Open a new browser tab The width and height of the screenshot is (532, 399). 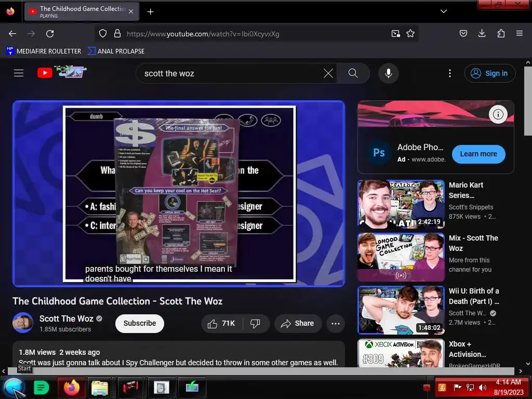tap(150, 12)
